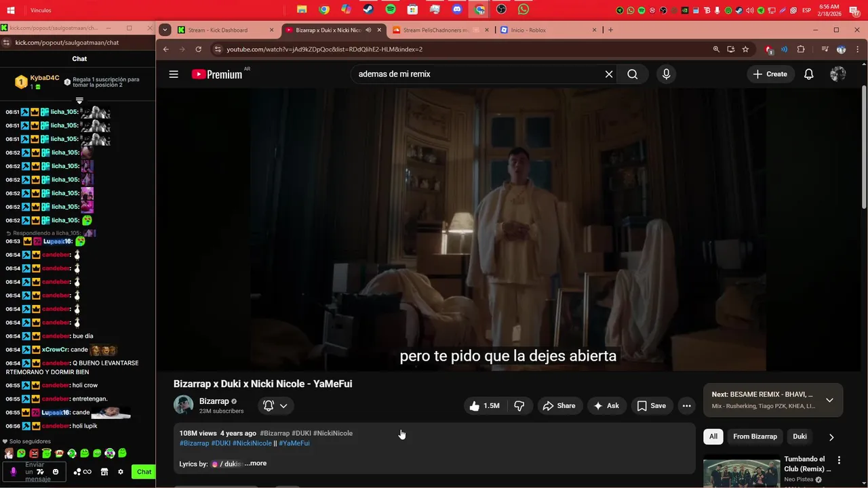Open YouTube notifications bell

coord(808,75)
